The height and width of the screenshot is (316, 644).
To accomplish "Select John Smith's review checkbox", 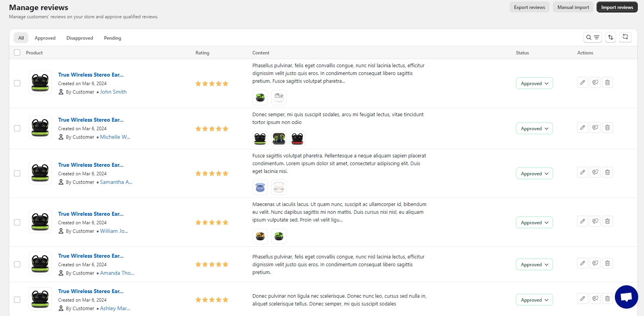I will (17, 83).
